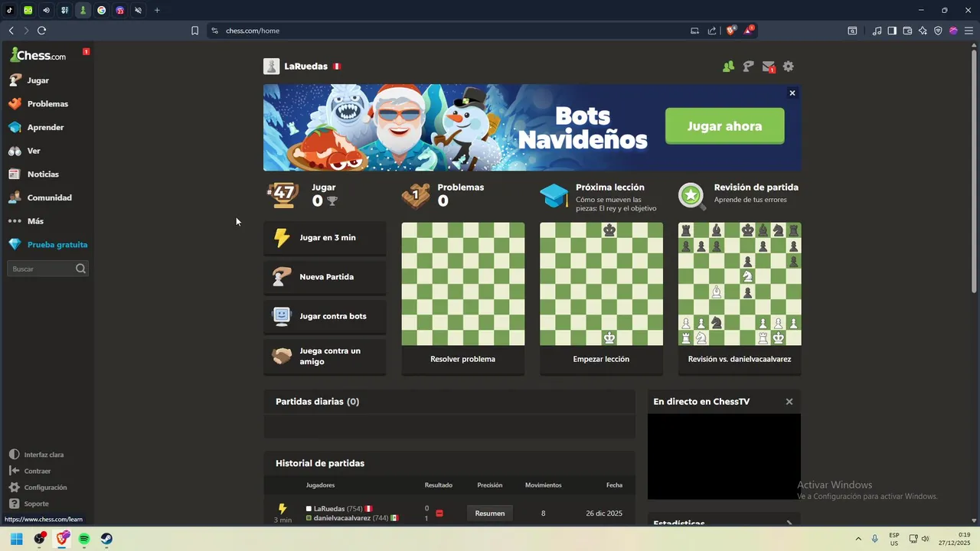Expand the Estadísticas panel arrow
This screenshot has height=551, width=980.
[789, 524]
